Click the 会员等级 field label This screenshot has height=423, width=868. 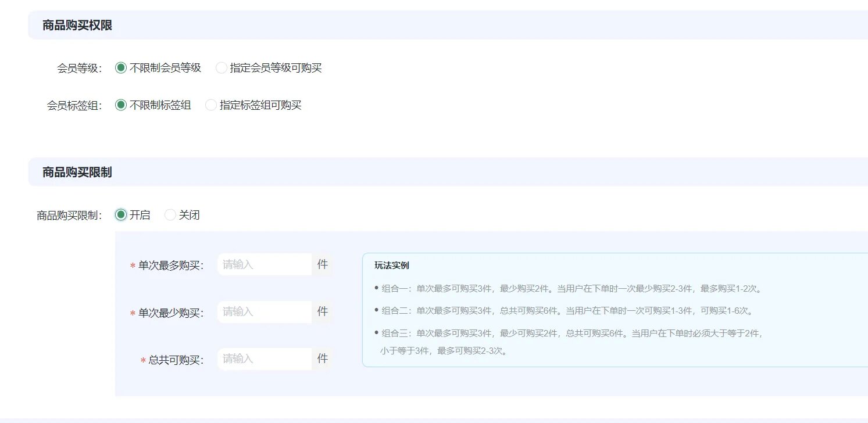click(79, 68)
